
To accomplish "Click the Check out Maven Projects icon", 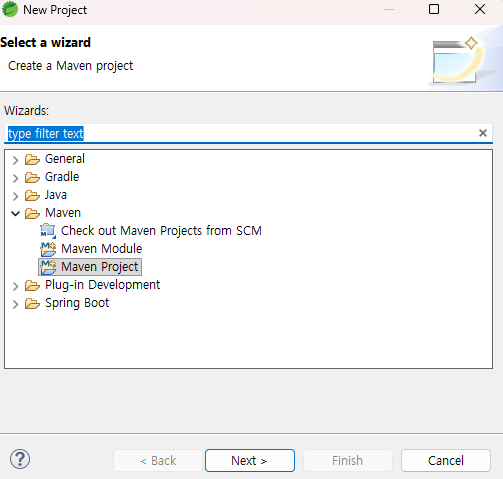I will [x=48, y=231].
